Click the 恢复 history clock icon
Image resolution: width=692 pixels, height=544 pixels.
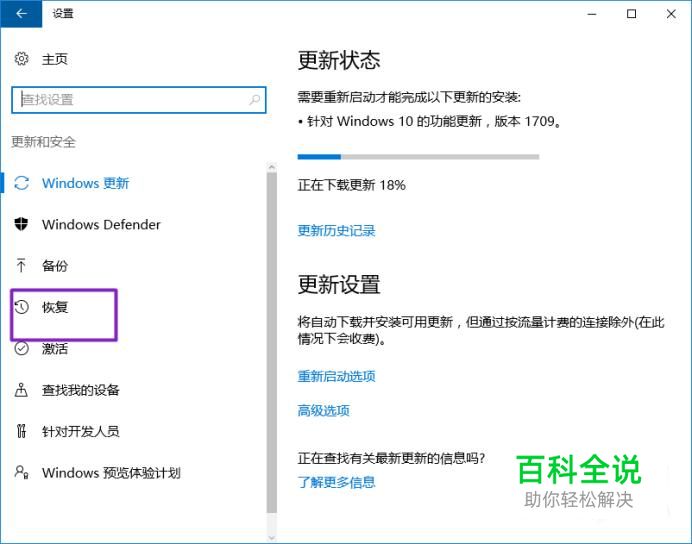pyautogui.click(x=22, y=307)
